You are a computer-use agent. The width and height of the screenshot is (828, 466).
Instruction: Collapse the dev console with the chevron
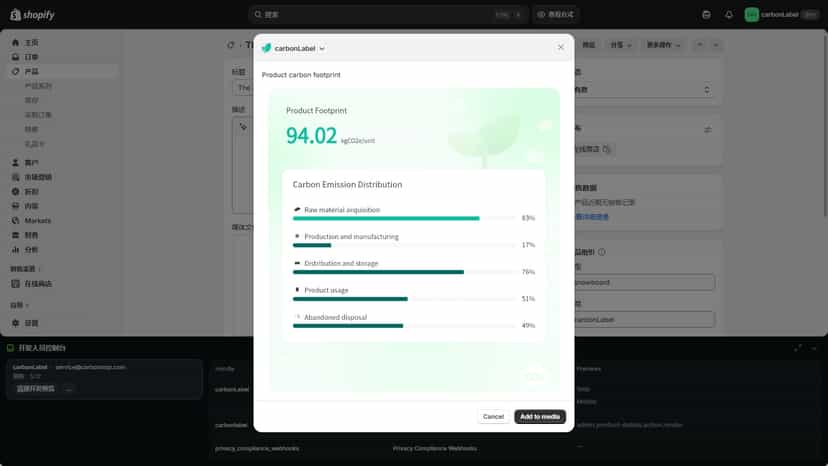point(814,348)
